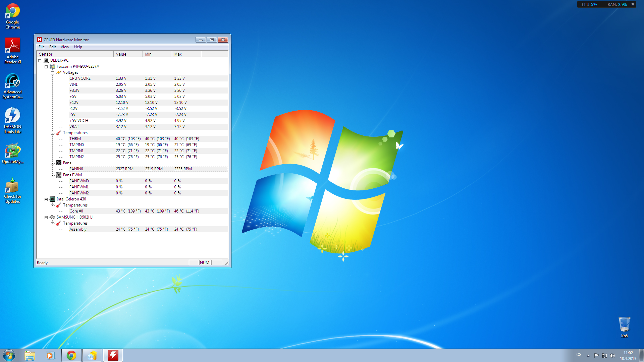Click the Fans PWM category icon

coord(59,175)
